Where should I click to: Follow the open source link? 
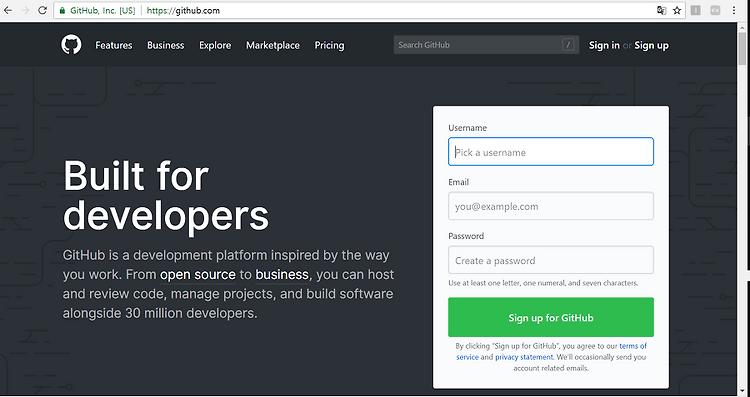pos(198,275)
